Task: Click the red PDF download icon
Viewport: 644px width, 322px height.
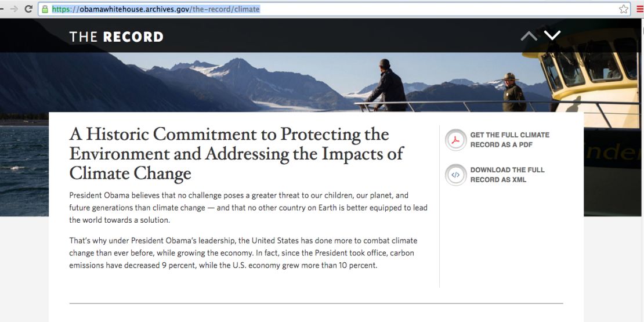Action: 455,140
